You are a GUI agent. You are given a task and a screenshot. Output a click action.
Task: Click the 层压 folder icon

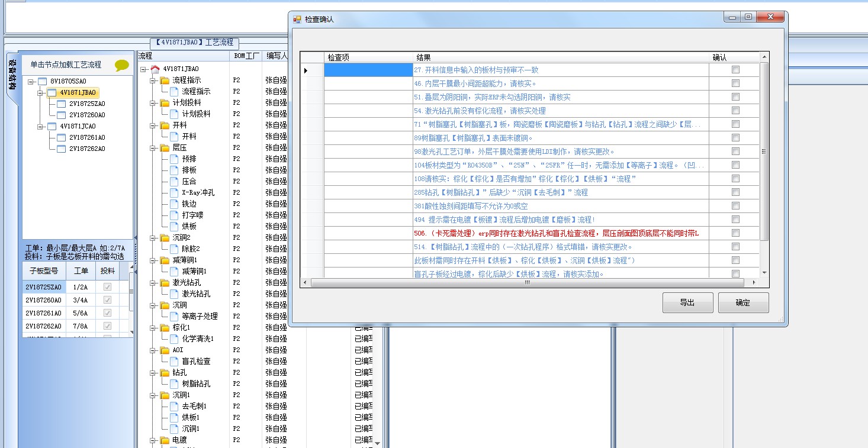(165, 147)
